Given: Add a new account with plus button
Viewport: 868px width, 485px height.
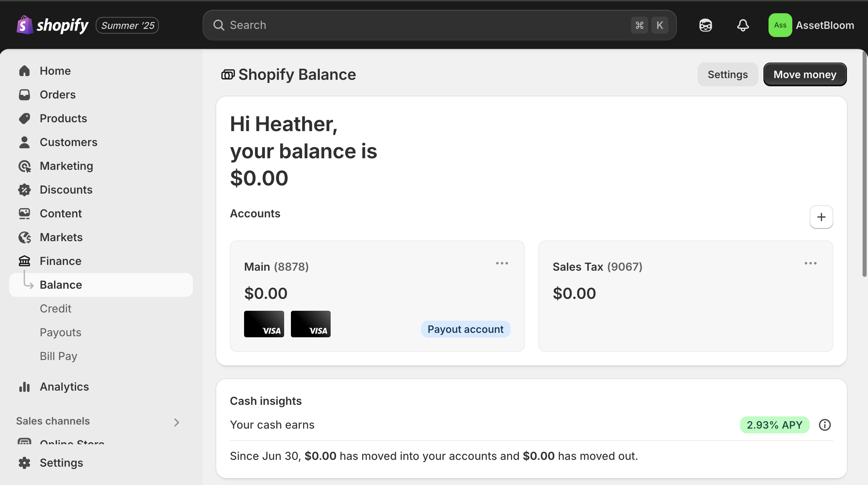Looking at the screenshot, I should [x=821, y=217].
